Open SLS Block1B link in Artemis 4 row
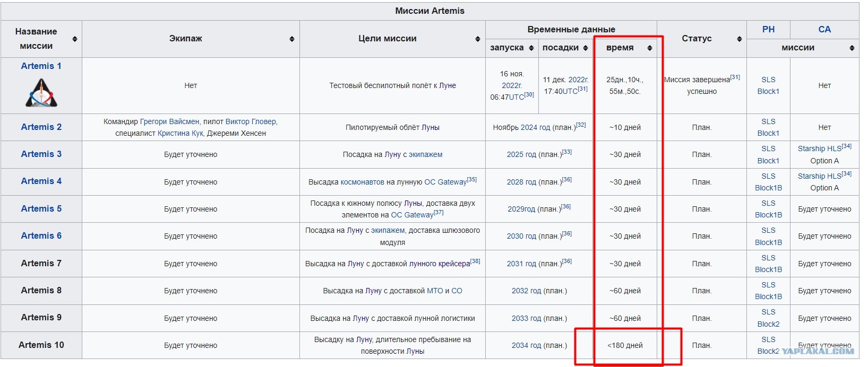 coord(768,182)
